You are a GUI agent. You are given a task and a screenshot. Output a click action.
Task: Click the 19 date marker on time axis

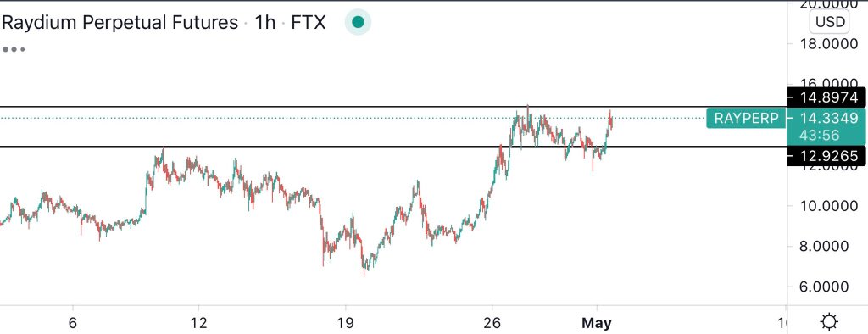pyautogui.click(x=345, y=322)
